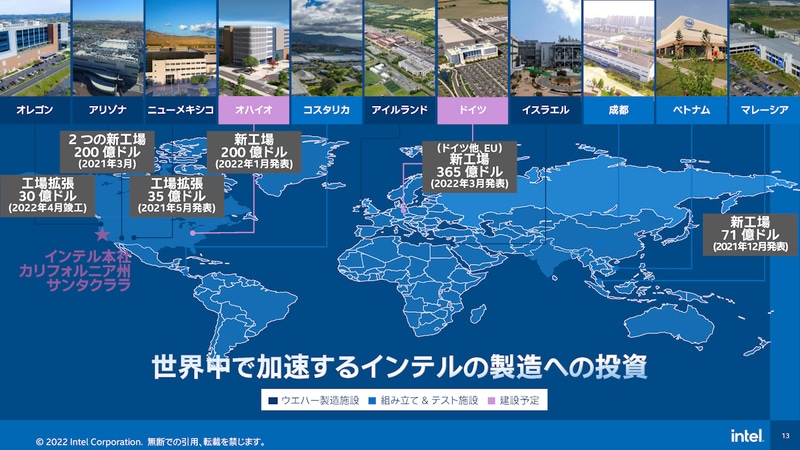800x450 pixels.
Task: Open the Arizona fab photo
Action: pyautogui.click(x=108, y=48)
